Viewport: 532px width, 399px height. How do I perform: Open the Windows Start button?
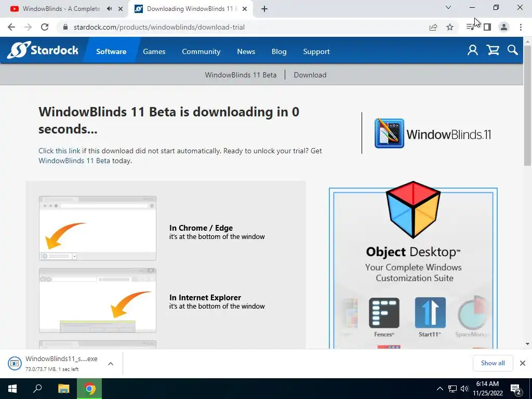[x=12, y=389]
